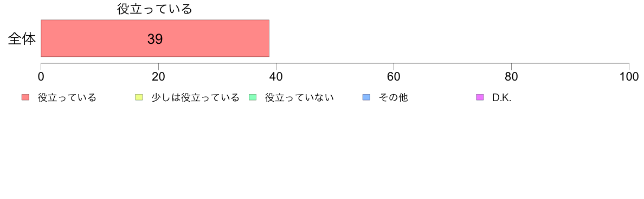Image resolution: width=644 pixels, height=199 pixels.
Task: Click the 0 axis tick label
Action: coord(41,77)
